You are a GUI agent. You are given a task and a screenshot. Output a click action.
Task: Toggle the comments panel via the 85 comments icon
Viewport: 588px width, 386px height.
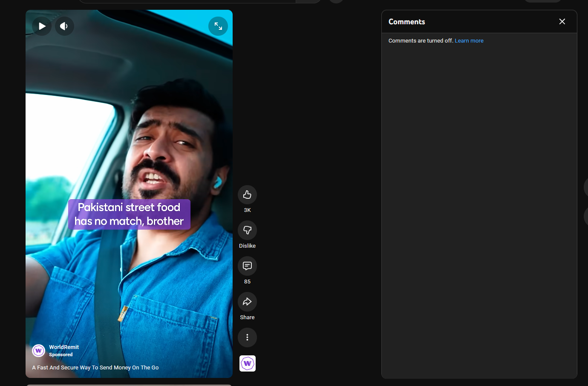247,266
